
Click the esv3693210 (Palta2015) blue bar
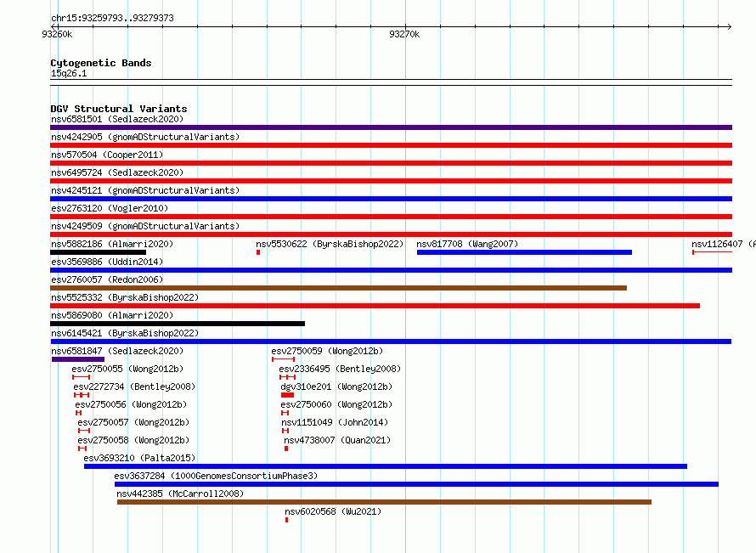386,466
